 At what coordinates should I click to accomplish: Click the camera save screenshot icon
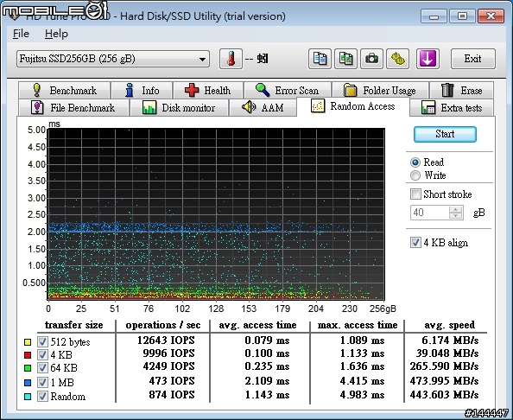(x=371, y=59)
